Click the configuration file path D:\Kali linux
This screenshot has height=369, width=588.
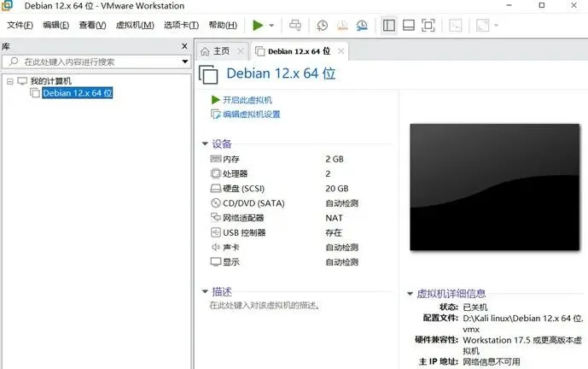coord(523,324)
